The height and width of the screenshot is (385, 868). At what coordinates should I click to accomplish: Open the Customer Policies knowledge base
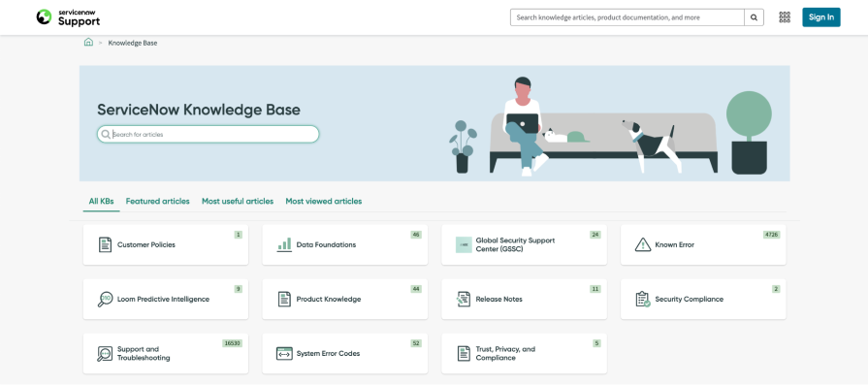coord(166,244)
